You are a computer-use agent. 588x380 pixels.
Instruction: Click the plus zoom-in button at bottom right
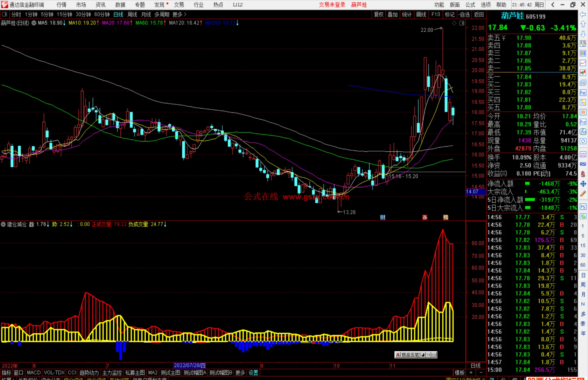click(471, 373)
